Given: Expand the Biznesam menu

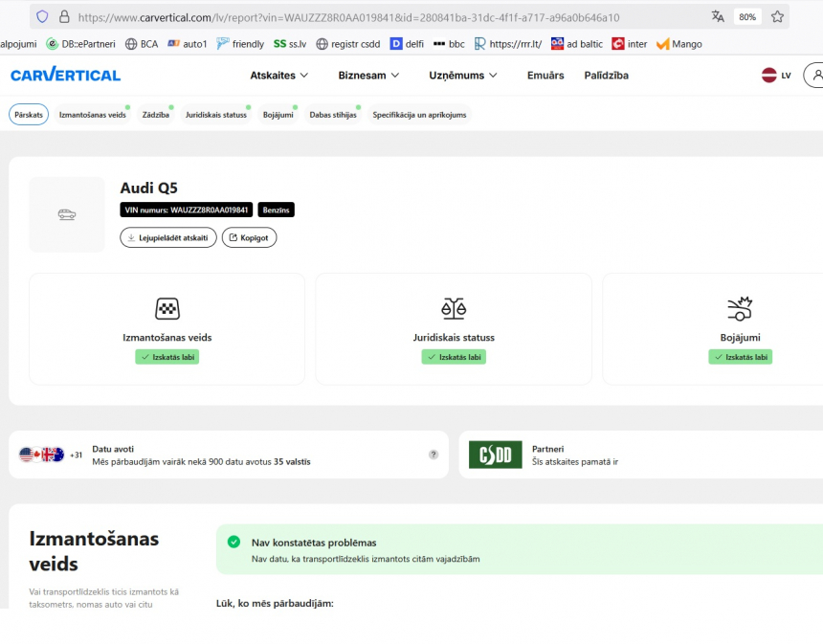Looking at the screenshot, I should coord(368,76).
